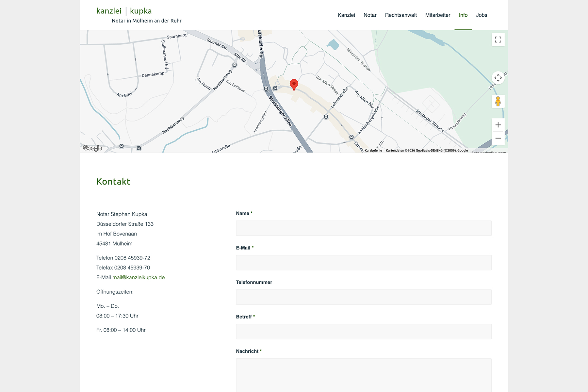Toggle fullscreen view of the map

(498, 40)
